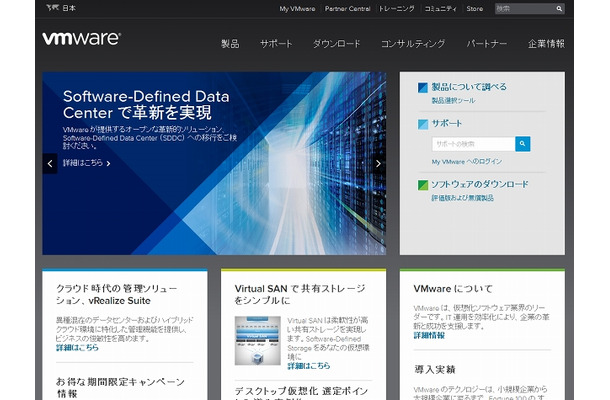Image resolution: width=610 pixels, height=400 pixels.
Task: Select the 日本 region link
Action: (x=69, y=8)
